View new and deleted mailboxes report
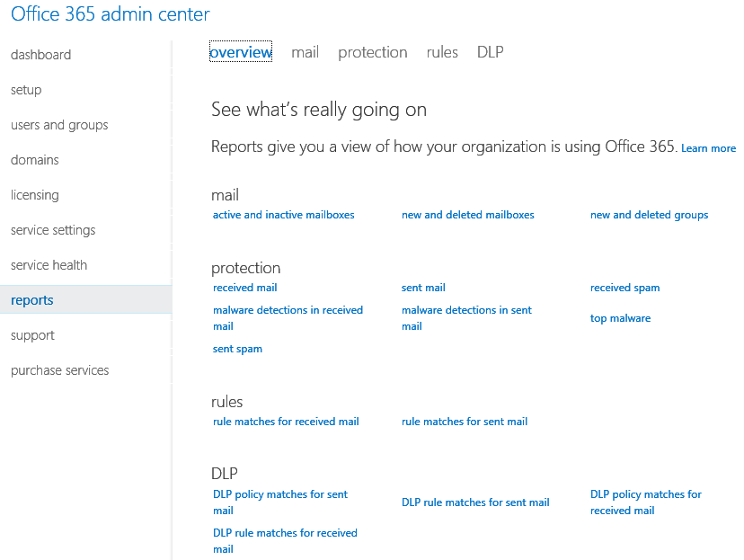744x560 pixels. [x=467, y=215]
